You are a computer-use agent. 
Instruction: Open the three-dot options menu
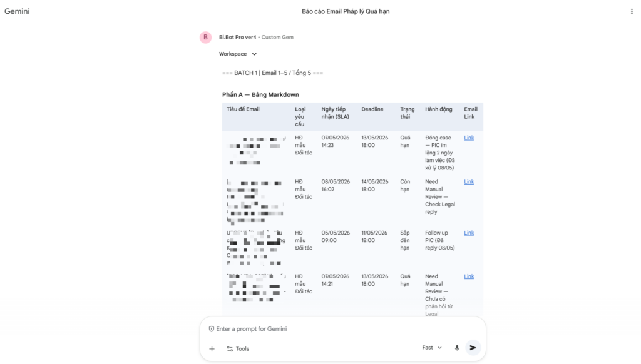632,11
